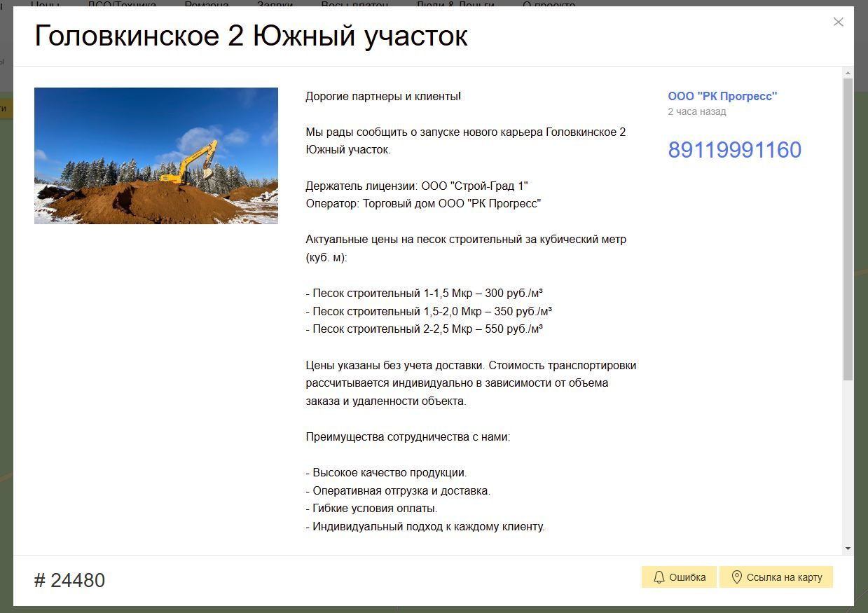
Task: Close the Головкинское 2 listing dialog
Action: tap(838, 22)
